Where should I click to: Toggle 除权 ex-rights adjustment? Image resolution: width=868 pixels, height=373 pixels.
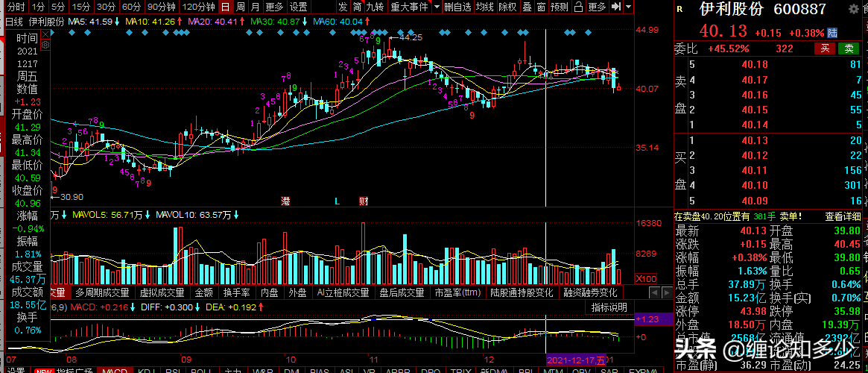(x=507, y=7)
